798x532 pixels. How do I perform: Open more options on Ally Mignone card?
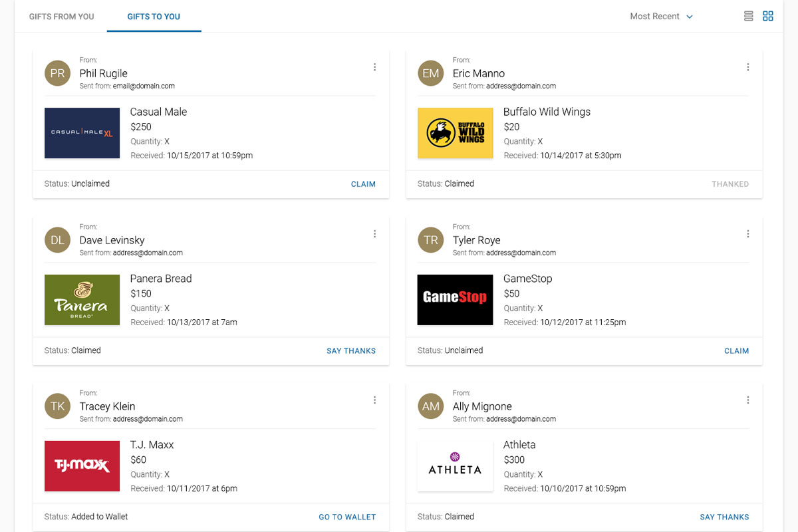tap(748, 400)
